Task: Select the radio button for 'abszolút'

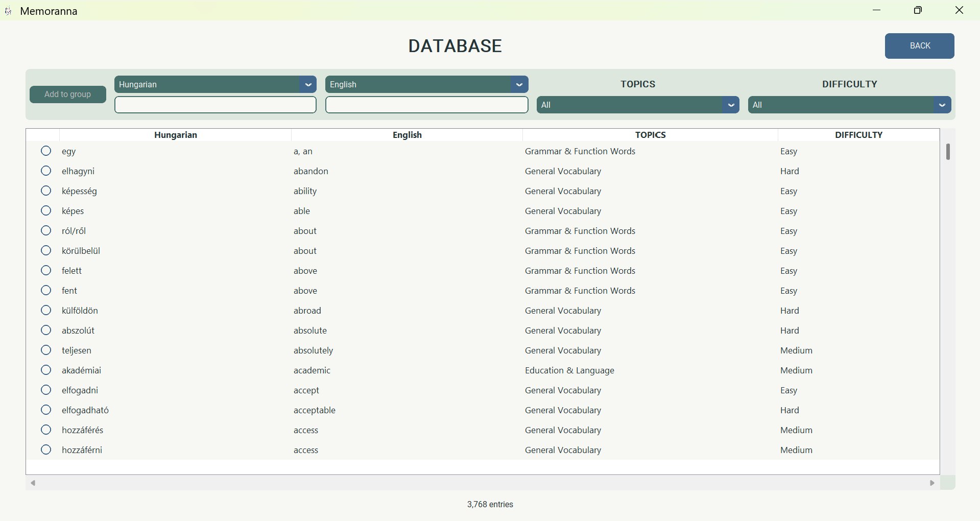Action: click(46, 330)
